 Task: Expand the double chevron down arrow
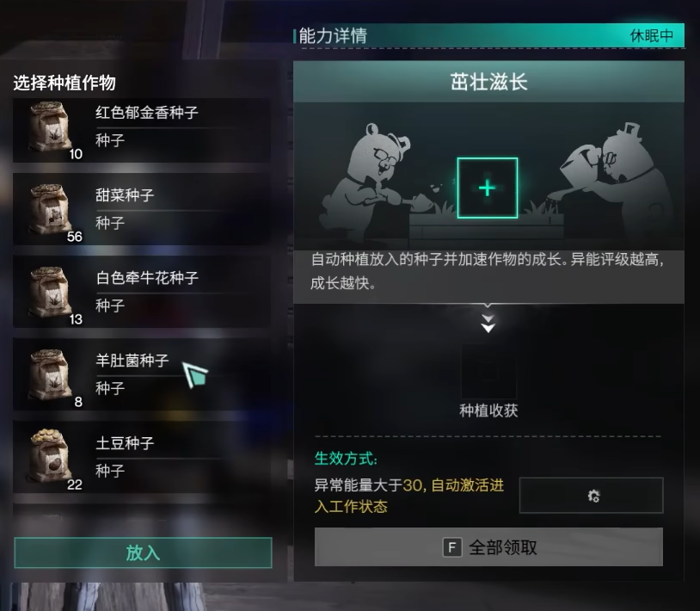tap(488, 324)
